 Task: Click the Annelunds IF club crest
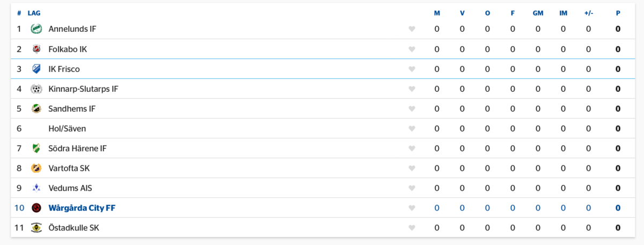[x=36, y=29]
